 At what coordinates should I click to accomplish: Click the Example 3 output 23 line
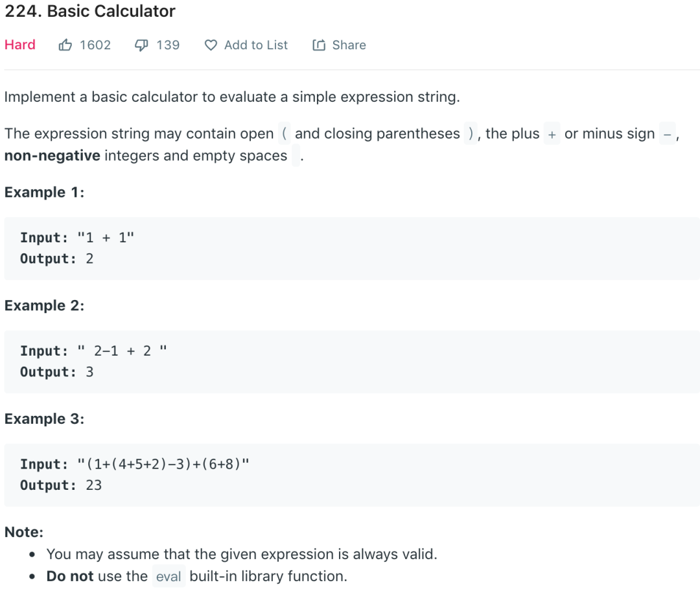point(61,485)
